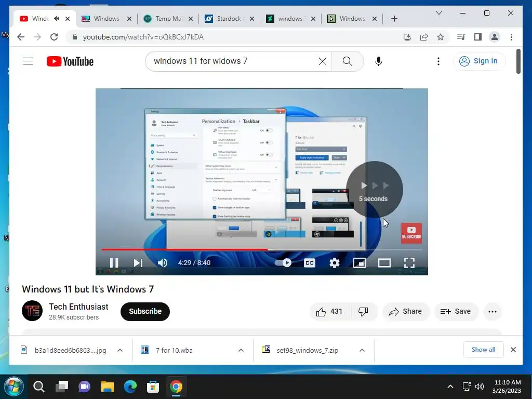Reload the YouTube page
This screenshot has height=399, width=532.
(x=54, y=37)
